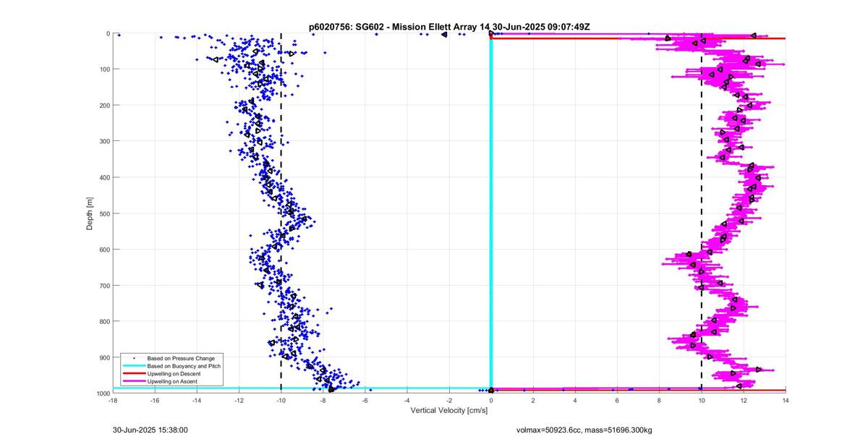
Task: Click the x-axis tick label -6
Action: pos(365,400)
